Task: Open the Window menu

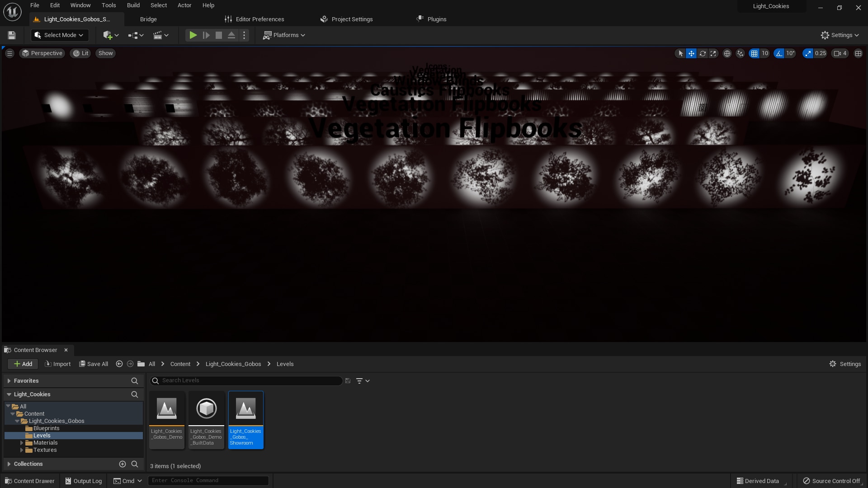Action: (x=80, y=5)
